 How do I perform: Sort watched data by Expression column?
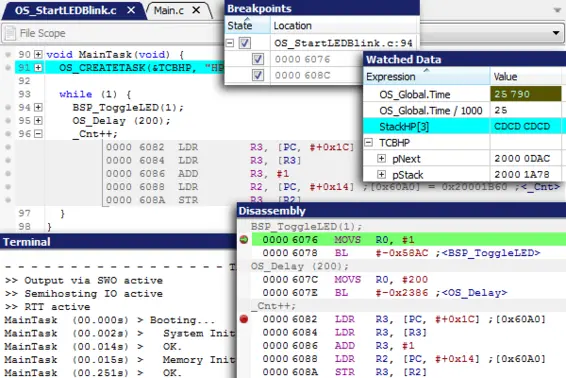[x=427, y=77]
